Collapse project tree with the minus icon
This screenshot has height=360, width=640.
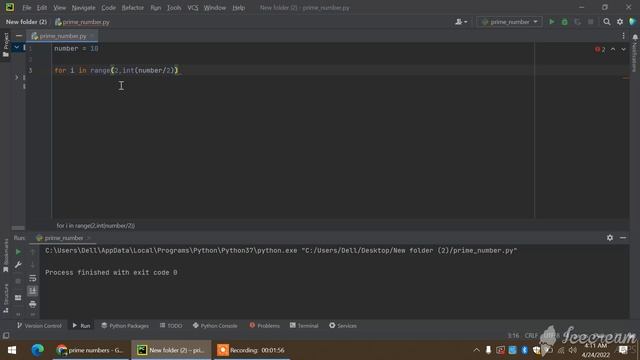pyautogui.click(x=19, y=36)
